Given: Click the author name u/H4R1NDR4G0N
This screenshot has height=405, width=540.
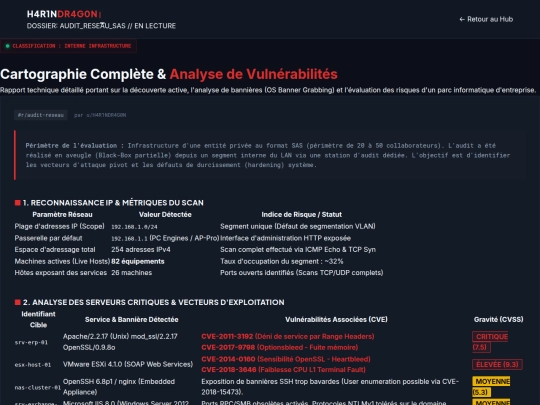Looking at the screenshot, I should (x=106, y=115).
